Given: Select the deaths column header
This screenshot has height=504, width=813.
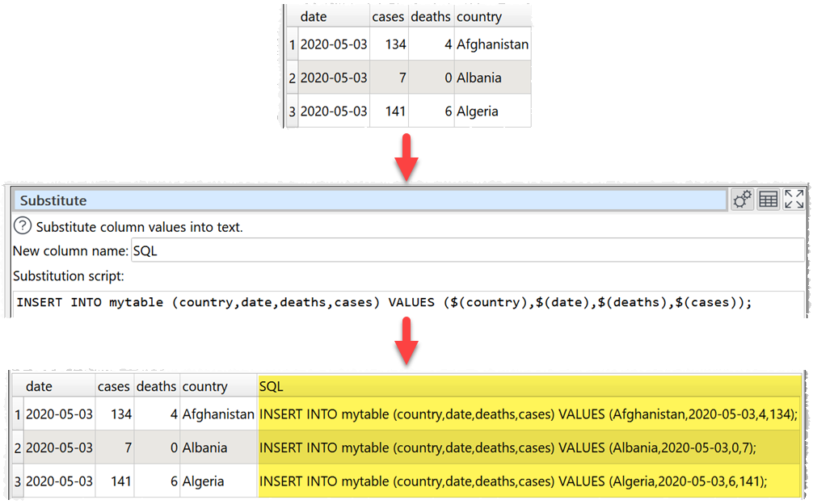Looking at the screenshot, I should coord(431,16).
